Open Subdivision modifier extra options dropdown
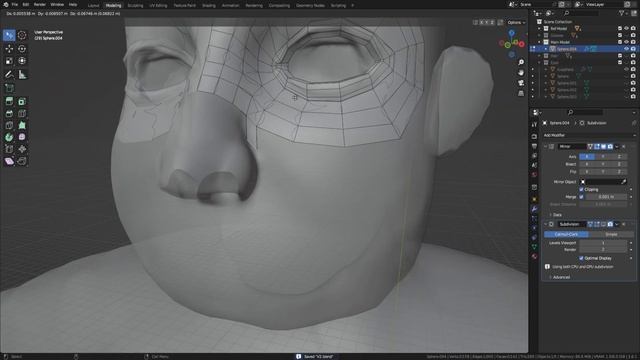The height and width of the screenshot is (360, 640). click(x=617, y=224)
